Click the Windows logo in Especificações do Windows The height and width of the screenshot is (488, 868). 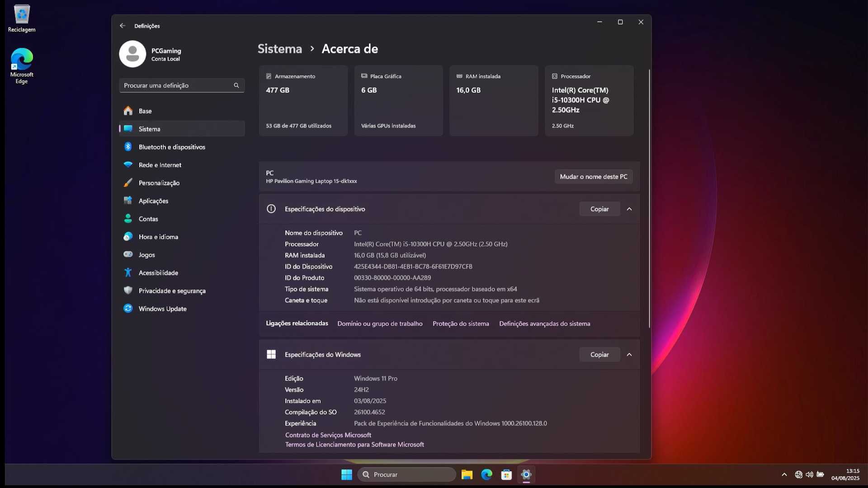tap(271, 355)
